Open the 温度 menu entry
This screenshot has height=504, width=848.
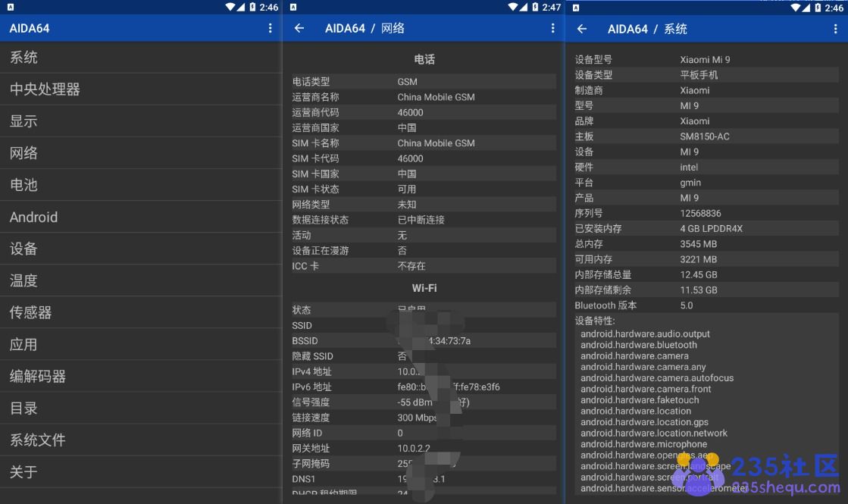coord(141,280)
